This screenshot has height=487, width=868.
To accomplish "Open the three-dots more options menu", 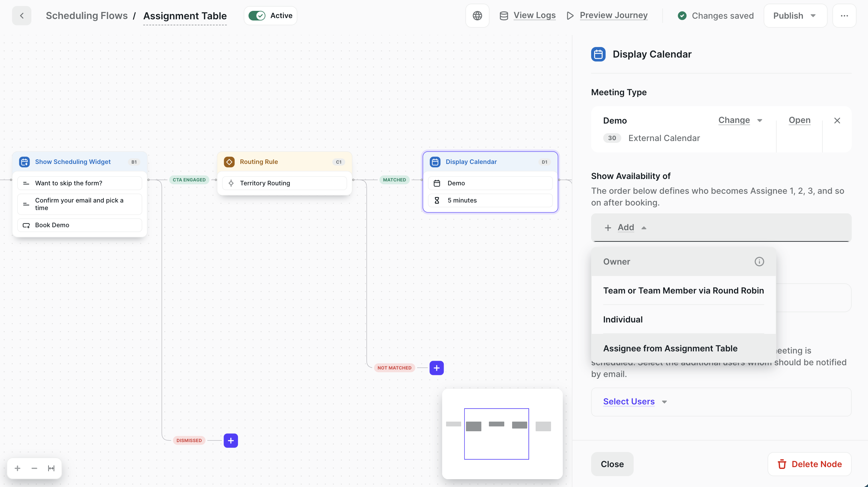I will pyautogui.click(x=844, y=15).
